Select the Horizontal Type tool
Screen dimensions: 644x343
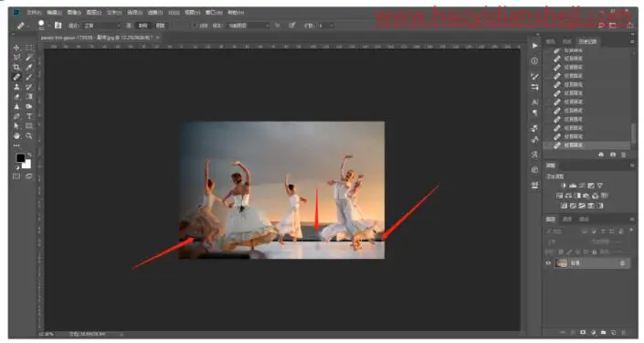click(28, 116)
